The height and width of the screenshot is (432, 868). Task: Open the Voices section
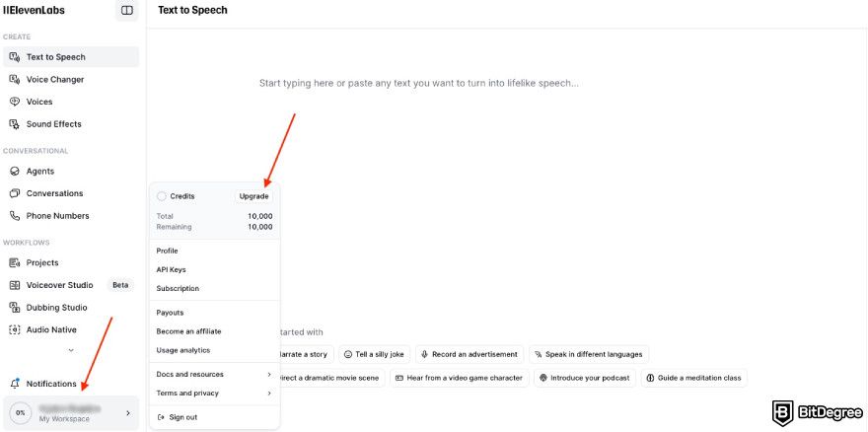point(39,102)
